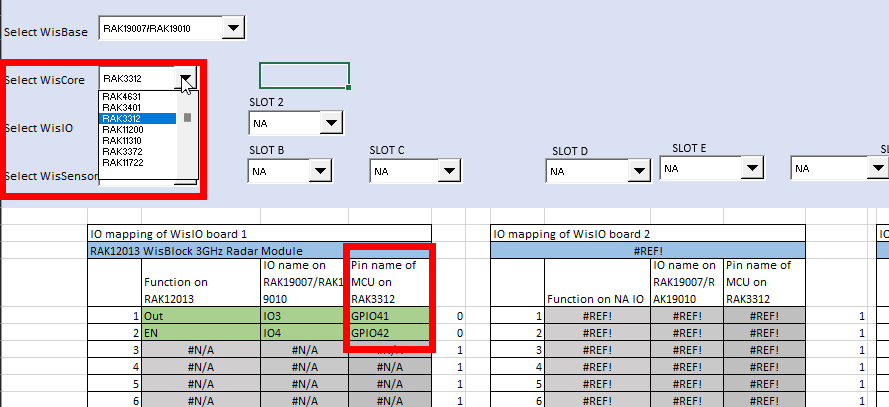Click the empty selected cell with green border
This screenshot has height=407, width=889.
(304, 75)
